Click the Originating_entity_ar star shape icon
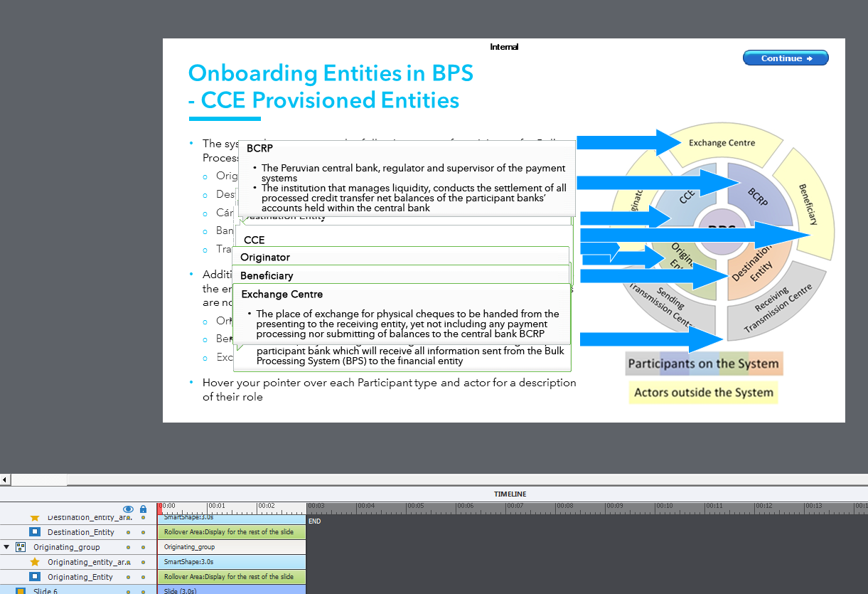Screen dimensions: 868x594 coord(34,562)
